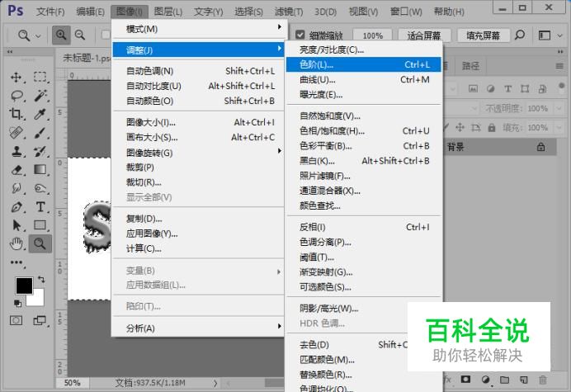The image size is (571, 392).
Task: Select the Clone Stamp tool
Action: [x=17, y=151]
